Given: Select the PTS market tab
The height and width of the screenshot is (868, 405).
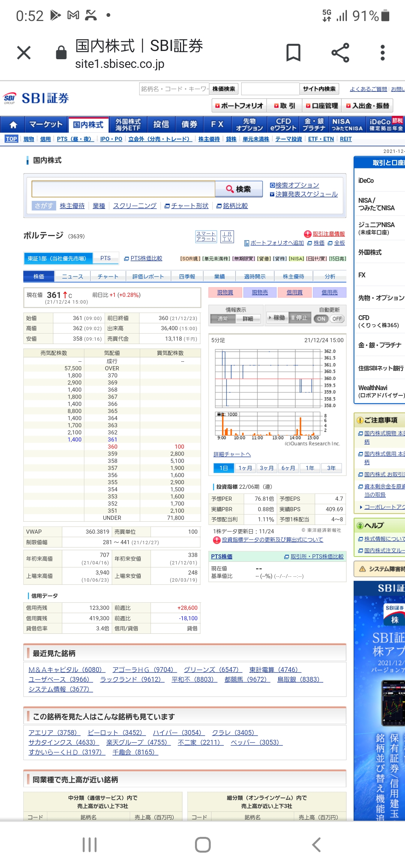Looking at the screenshot, I should [x=106, y=258].
